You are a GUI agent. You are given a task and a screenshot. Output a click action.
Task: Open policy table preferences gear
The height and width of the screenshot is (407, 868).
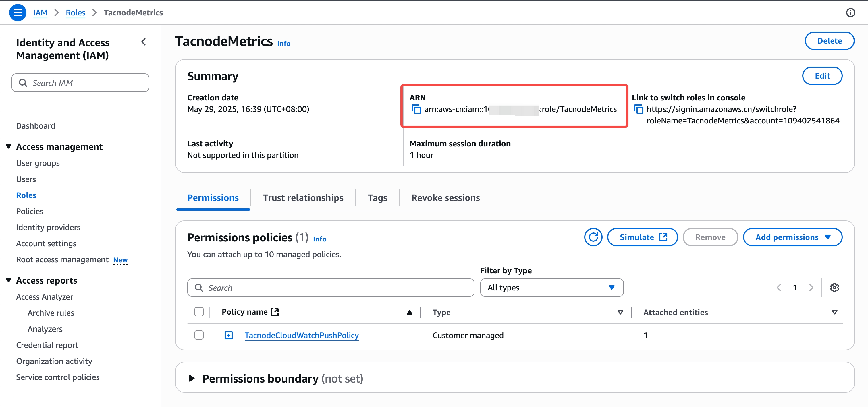(x=834, y=288)
